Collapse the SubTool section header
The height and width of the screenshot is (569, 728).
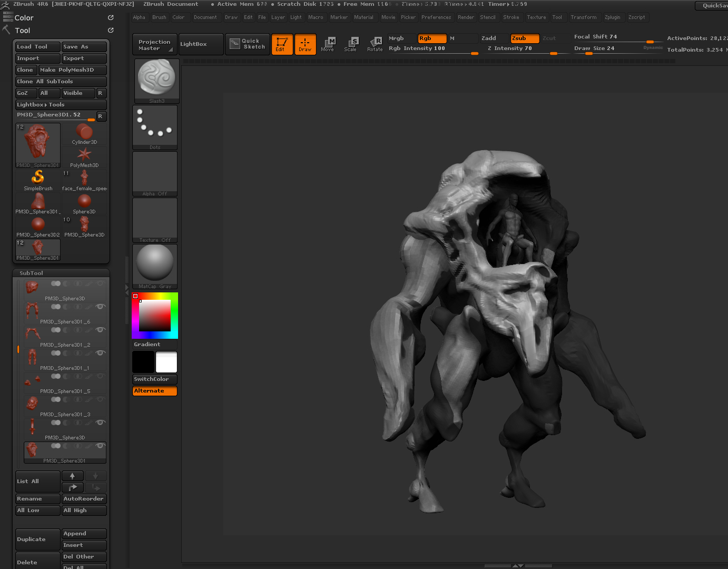coord(32,273)
